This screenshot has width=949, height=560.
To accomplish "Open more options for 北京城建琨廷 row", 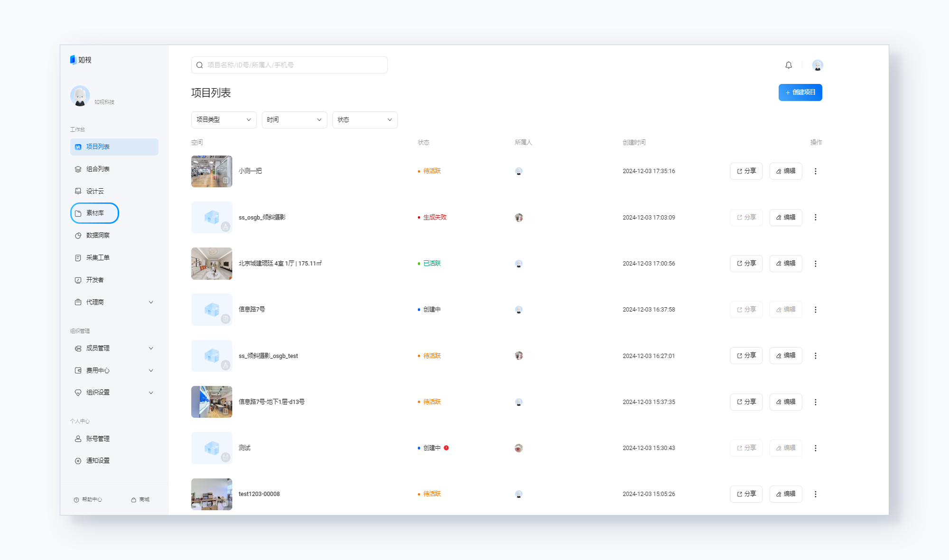I will tap(816, 264).
